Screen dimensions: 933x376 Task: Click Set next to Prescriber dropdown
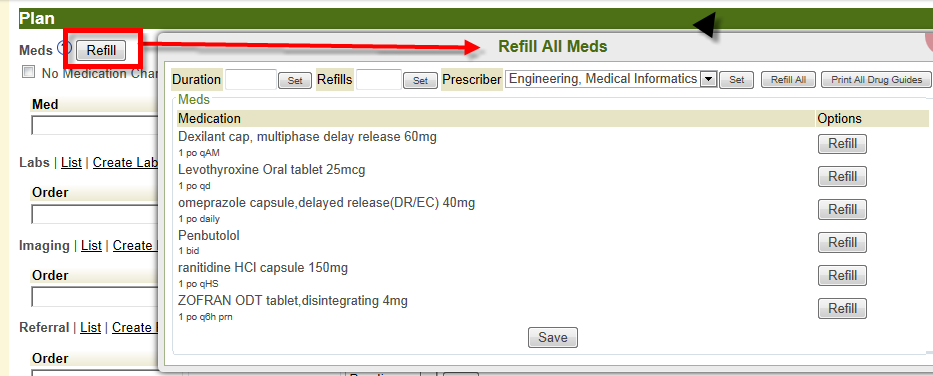pyautogui.click(x=737, y=80)
